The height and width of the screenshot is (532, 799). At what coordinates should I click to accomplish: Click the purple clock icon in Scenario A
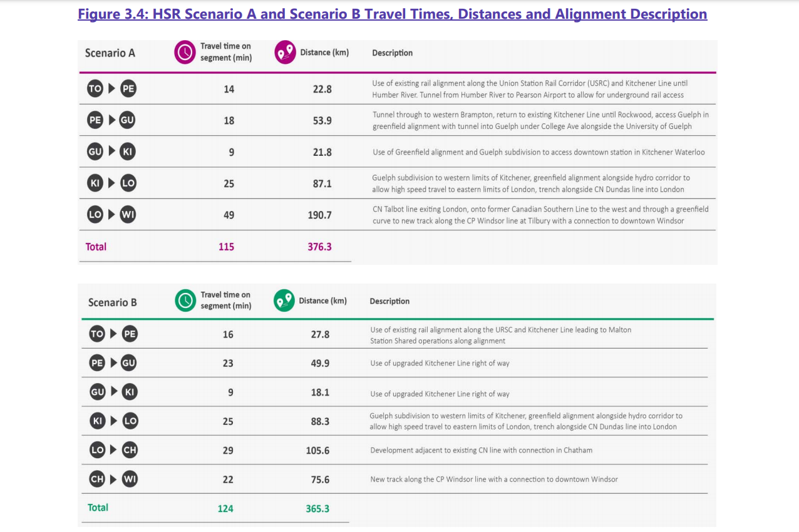coord(185,53)
